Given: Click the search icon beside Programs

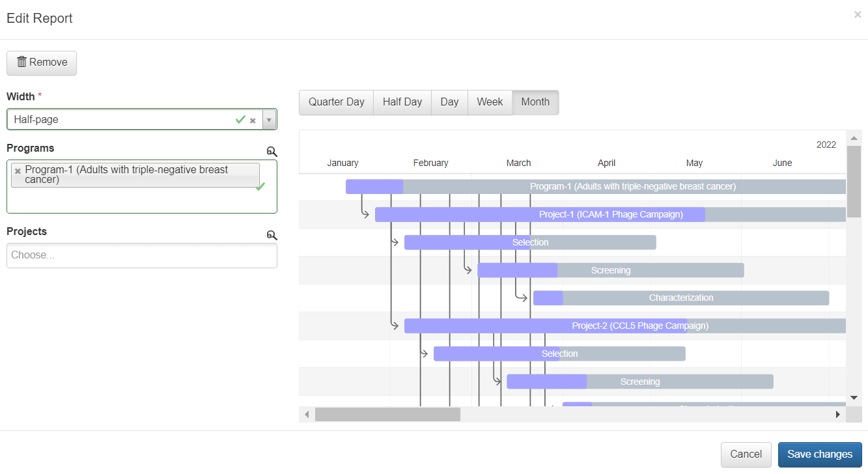Looking at the screenshot, I should [272, 152].
